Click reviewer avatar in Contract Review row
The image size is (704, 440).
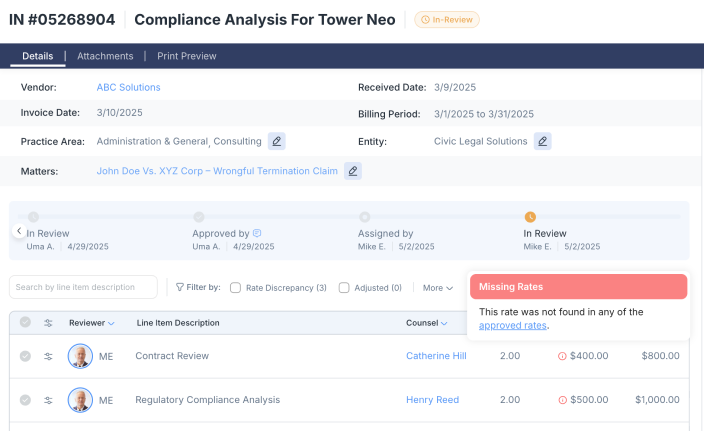[x=80, y=356]
